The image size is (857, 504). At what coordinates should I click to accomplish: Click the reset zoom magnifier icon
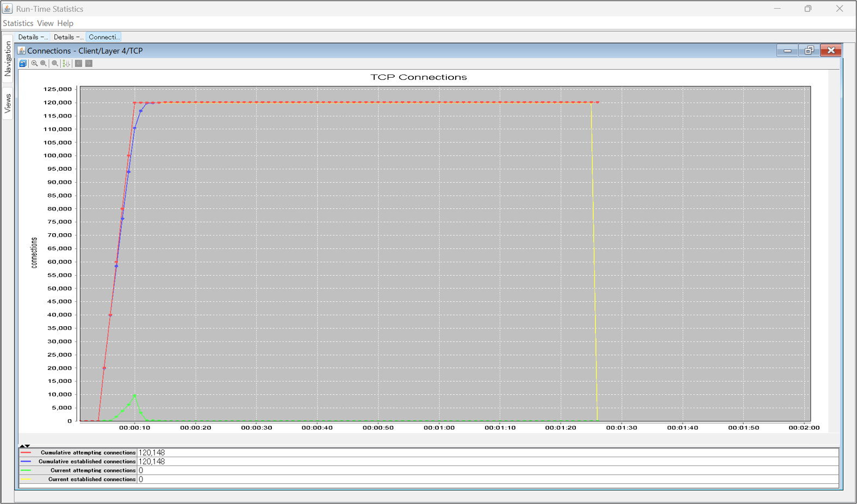(55, 64)
